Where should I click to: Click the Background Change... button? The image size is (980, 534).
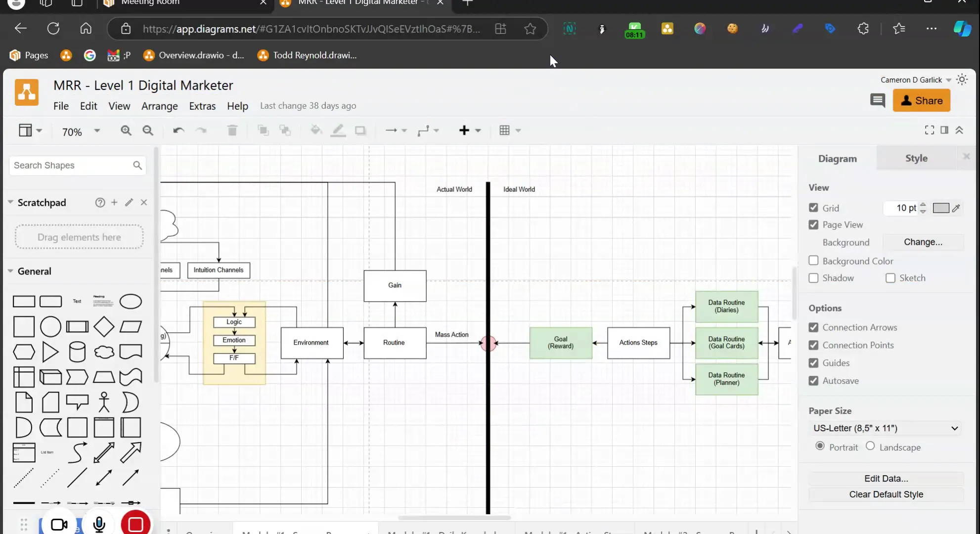tap(923, 242)
